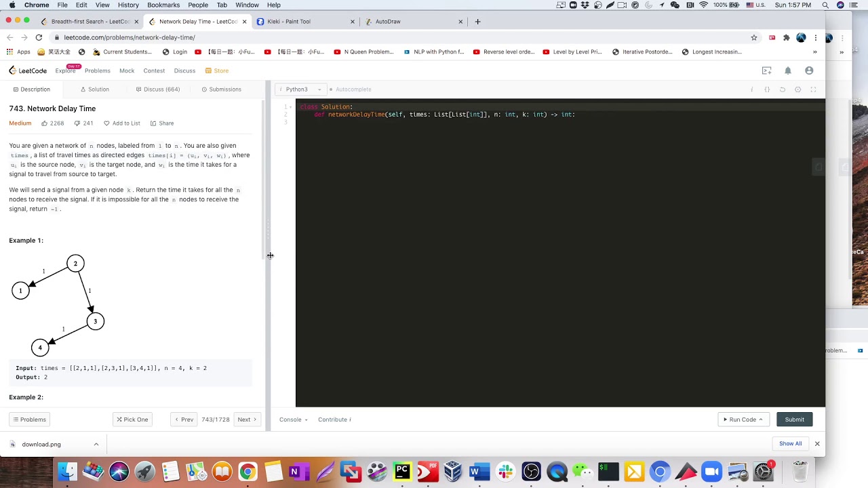Reload the page in Chrome

(39, 37)
